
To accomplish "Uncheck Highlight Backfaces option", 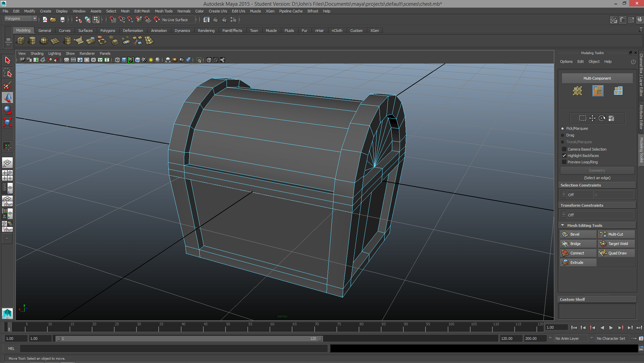I will click(564, 156).
